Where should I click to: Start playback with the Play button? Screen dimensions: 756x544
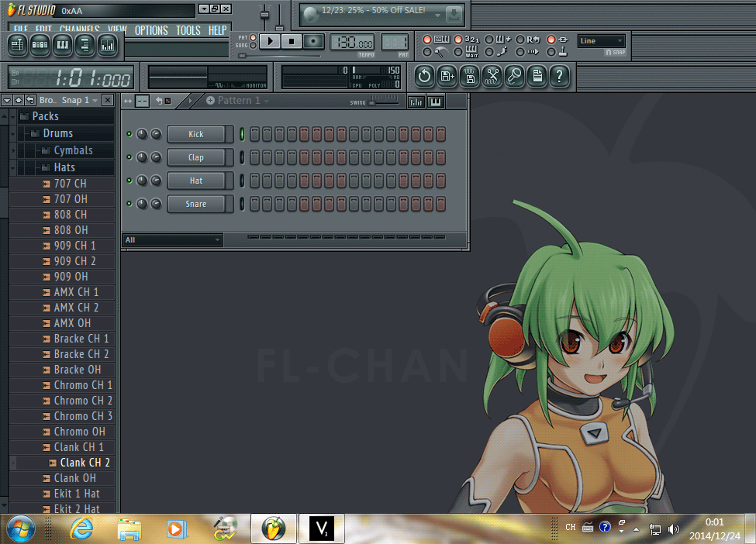[271, 41]
